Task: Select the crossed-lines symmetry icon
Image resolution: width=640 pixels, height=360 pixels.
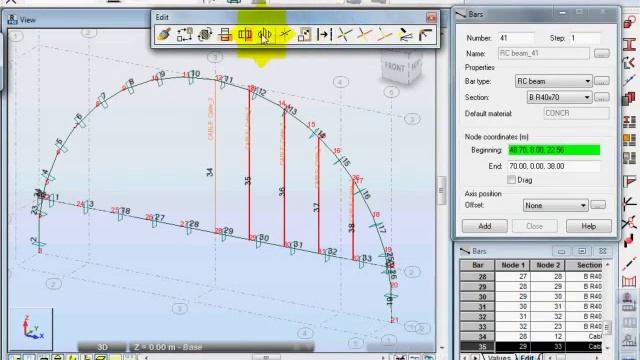Action: [x=284, y=34]
